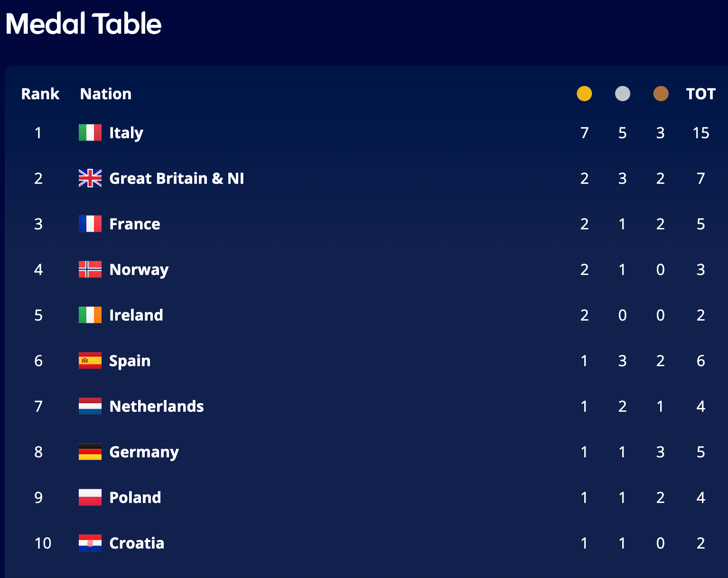This screenshot has height=578, width=728.
Task: Click the France flag icon
Action: 90,224
